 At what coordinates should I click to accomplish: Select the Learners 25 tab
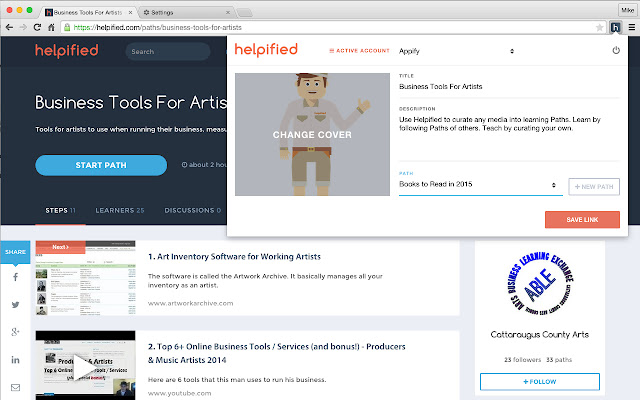point(120,211)
